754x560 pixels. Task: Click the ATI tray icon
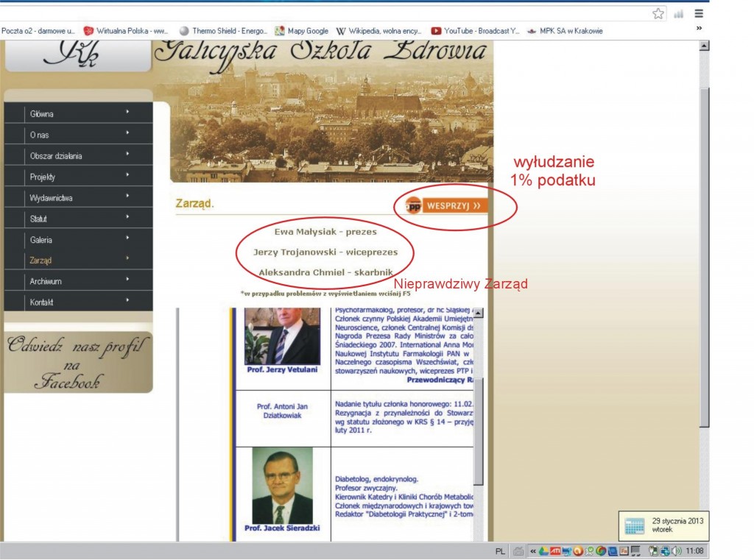click(x=555, y=550)
